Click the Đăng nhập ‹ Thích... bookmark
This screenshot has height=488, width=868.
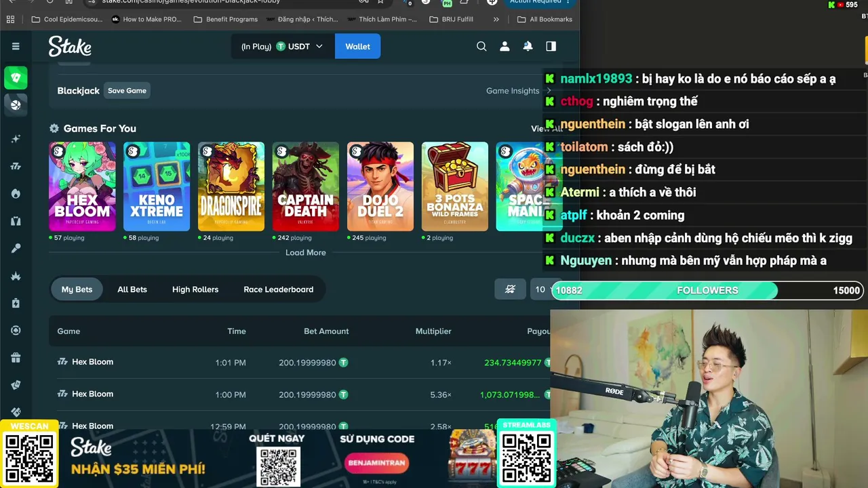tap(301, 19)
